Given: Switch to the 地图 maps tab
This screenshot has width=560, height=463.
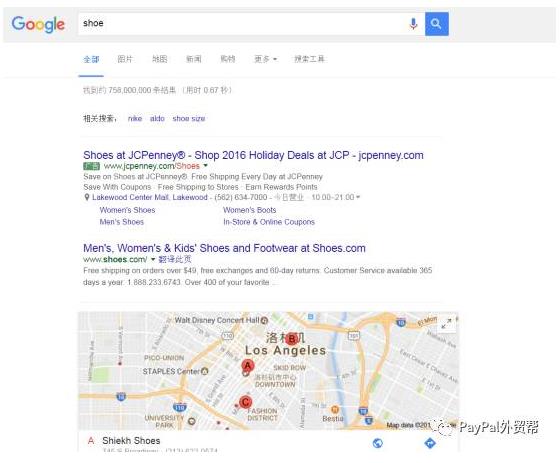Looking at the screenshot, I should 159,59.
